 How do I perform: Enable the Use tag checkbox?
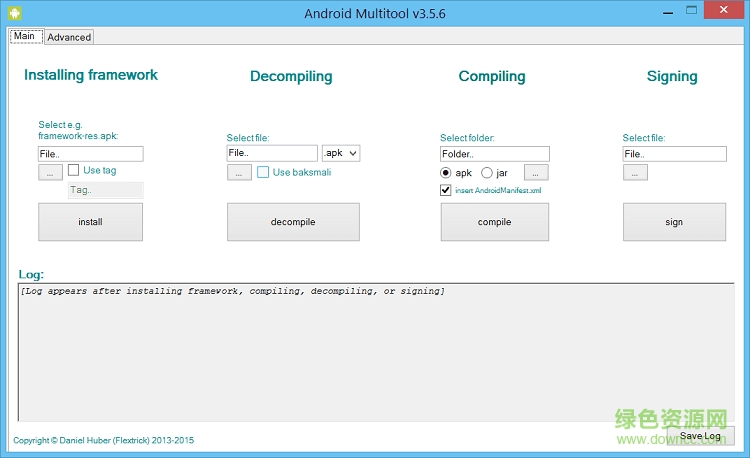click(74, 170)
